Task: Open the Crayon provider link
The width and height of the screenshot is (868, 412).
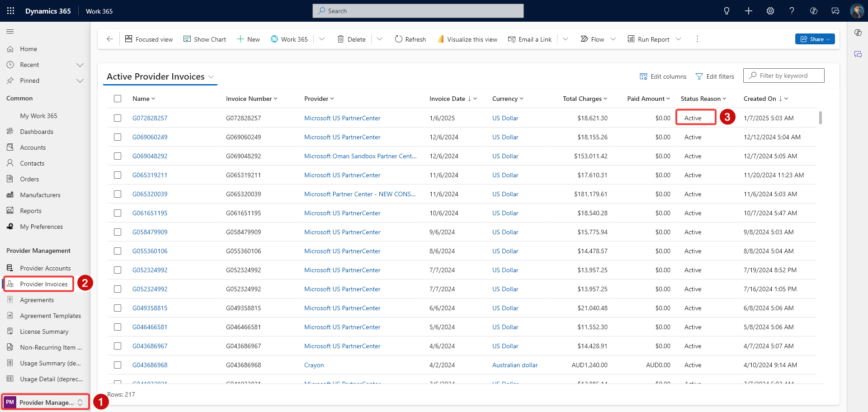Action: [314, 365]
